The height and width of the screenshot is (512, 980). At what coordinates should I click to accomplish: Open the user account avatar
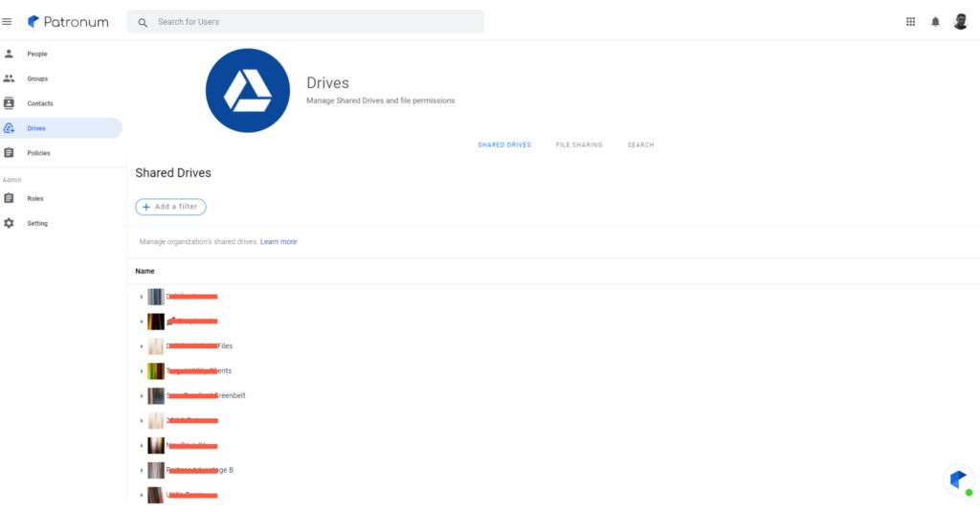(x=961, y=22)
